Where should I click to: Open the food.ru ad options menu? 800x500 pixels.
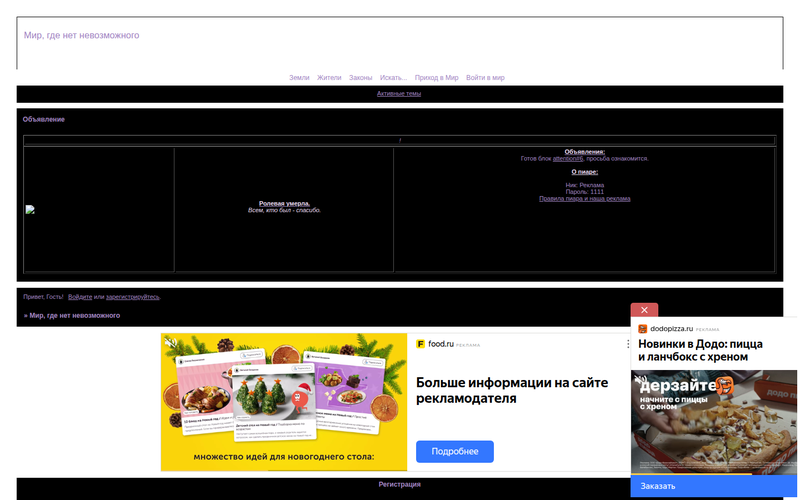[627, 344]
